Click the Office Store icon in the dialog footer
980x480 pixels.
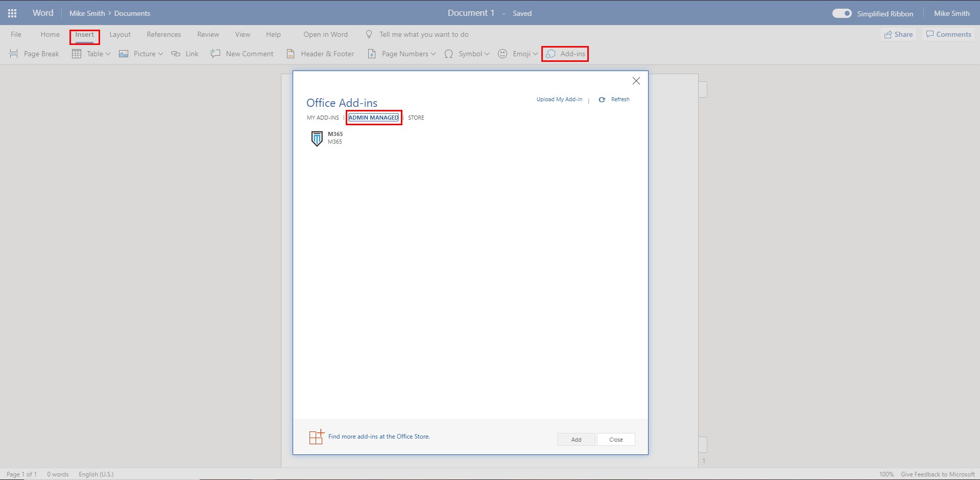317,437
